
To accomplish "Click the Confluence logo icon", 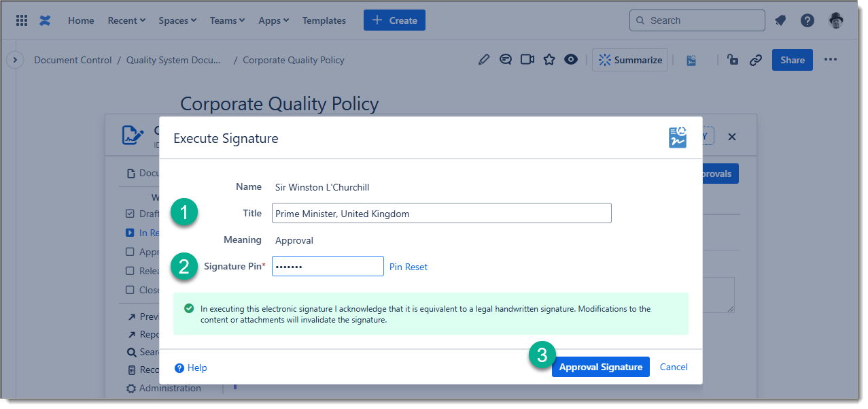I will click(x=45, y=20).
